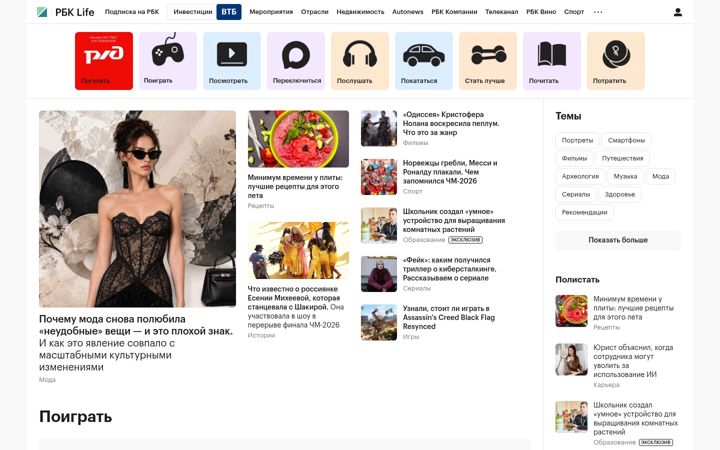Open the Посмотреть play-screen tile
Viewport: 720px width, 450px height.
[x=232, y=61]
